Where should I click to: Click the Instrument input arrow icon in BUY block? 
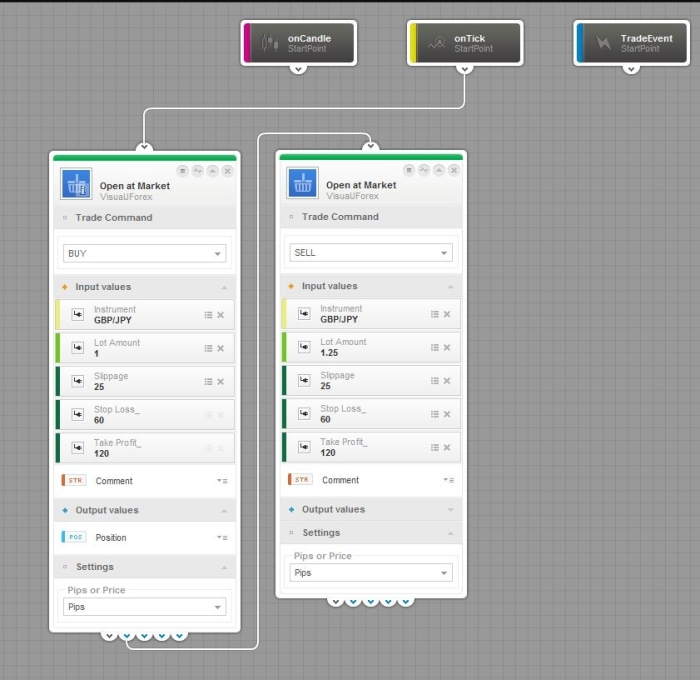(x=78, y=314)
